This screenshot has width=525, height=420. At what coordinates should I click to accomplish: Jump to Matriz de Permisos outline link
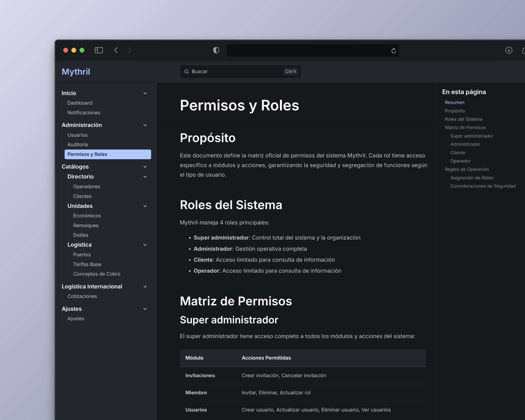[x=465, y=128]
